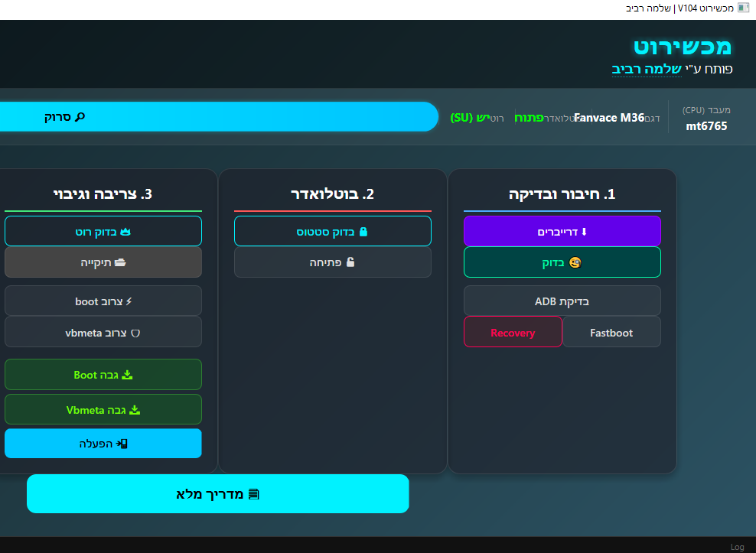Click the lock icon on בדוק סטטוס
The height and width of the screenshot is (553, 756).
click(x=363, y=232)
